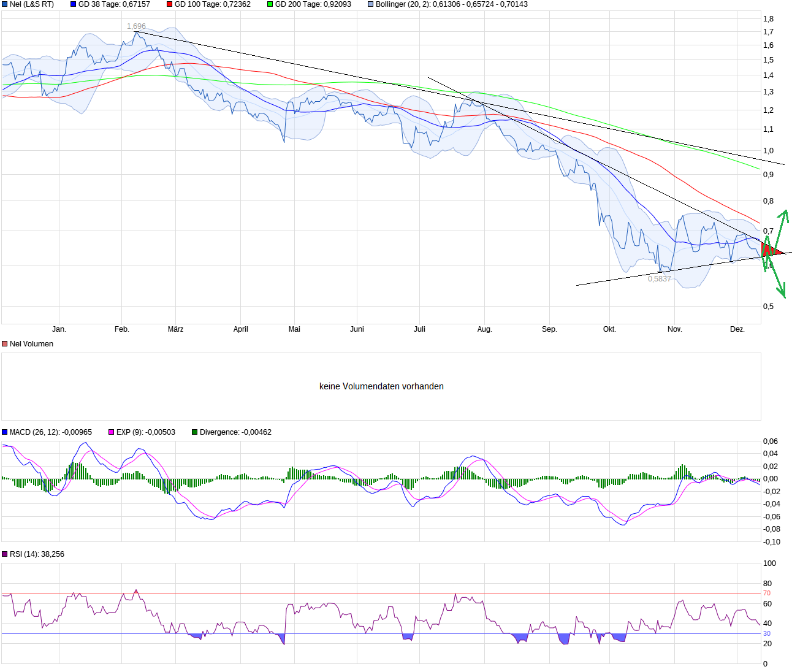This screenshot has height=672, width=792.
Task: Click the 'Mai' month label
Action: click(x=294, y=329)
